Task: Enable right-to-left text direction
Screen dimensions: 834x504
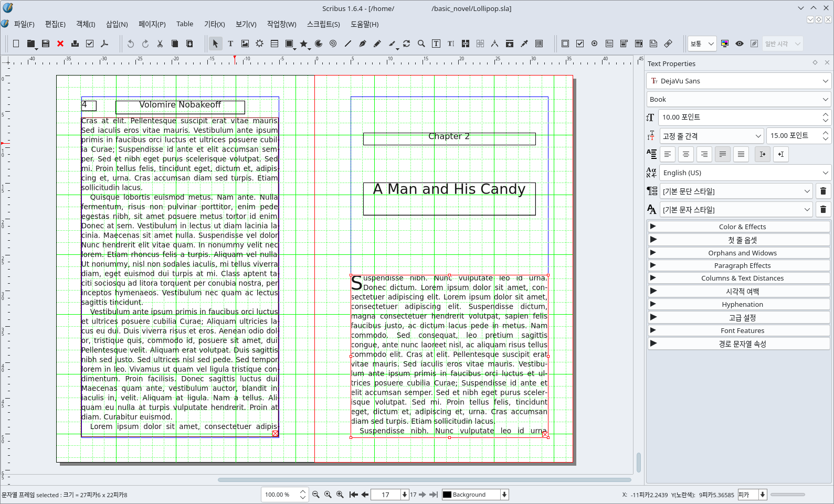Action: pos(780,154)
